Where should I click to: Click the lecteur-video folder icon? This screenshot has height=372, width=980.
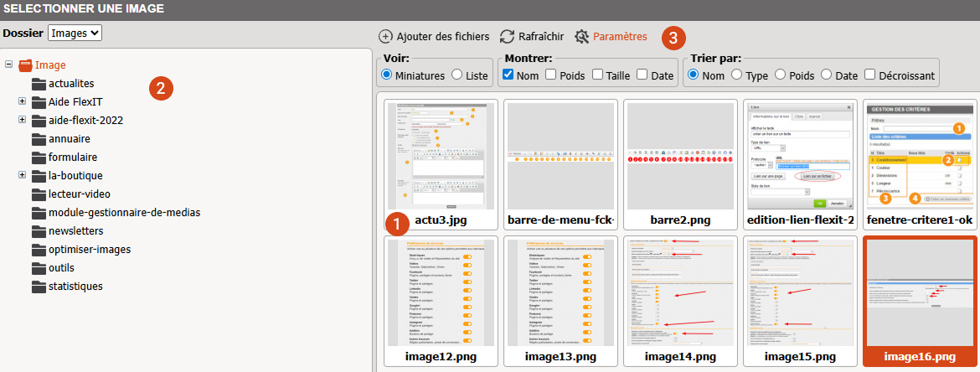39,194
